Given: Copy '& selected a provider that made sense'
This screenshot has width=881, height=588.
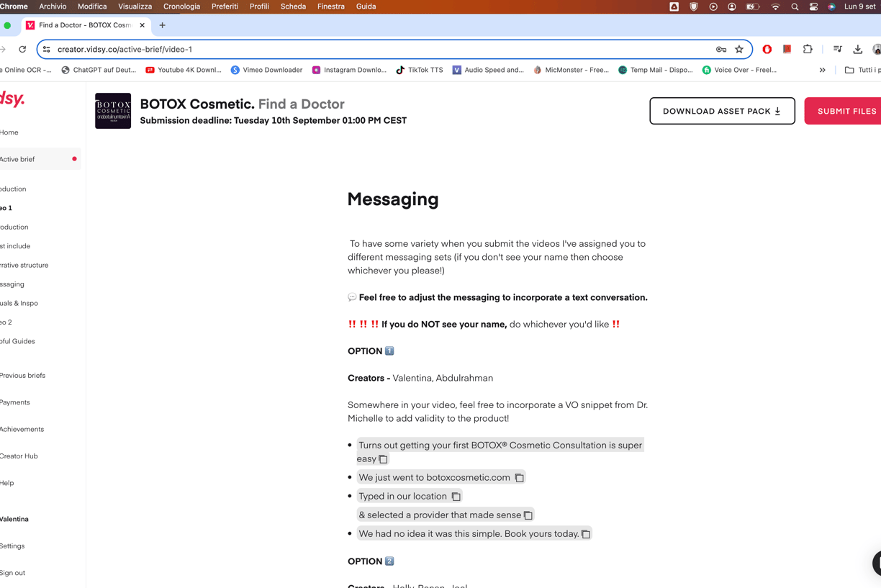Looking at the screenshot, I should click(x=528, y=515).
